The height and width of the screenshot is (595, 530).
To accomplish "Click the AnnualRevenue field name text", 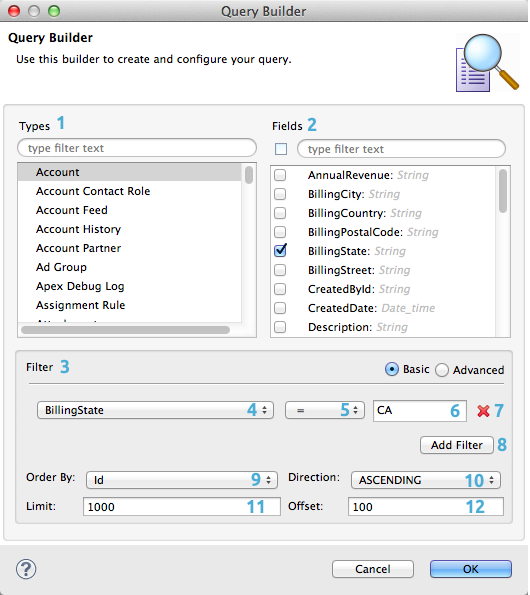I will [x=351, y=175].
